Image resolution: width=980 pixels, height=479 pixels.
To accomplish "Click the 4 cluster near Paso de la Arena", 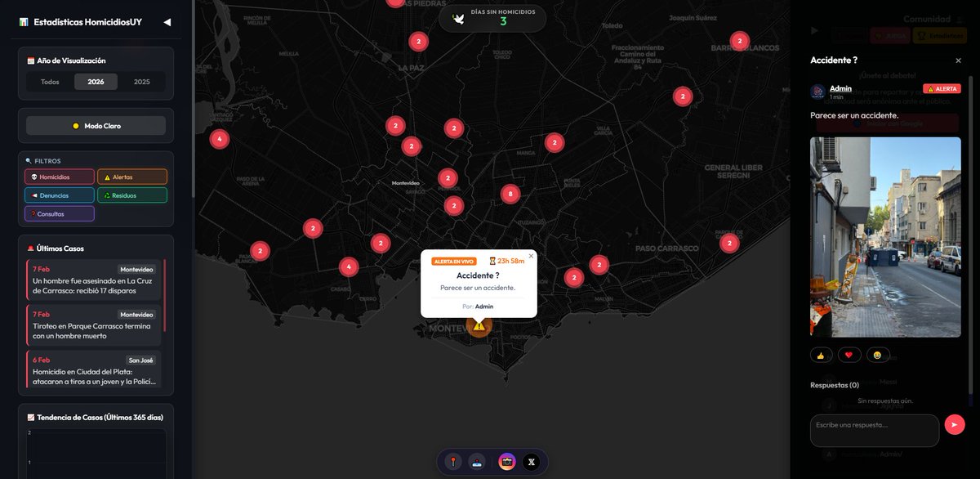I will click(219, 139).
